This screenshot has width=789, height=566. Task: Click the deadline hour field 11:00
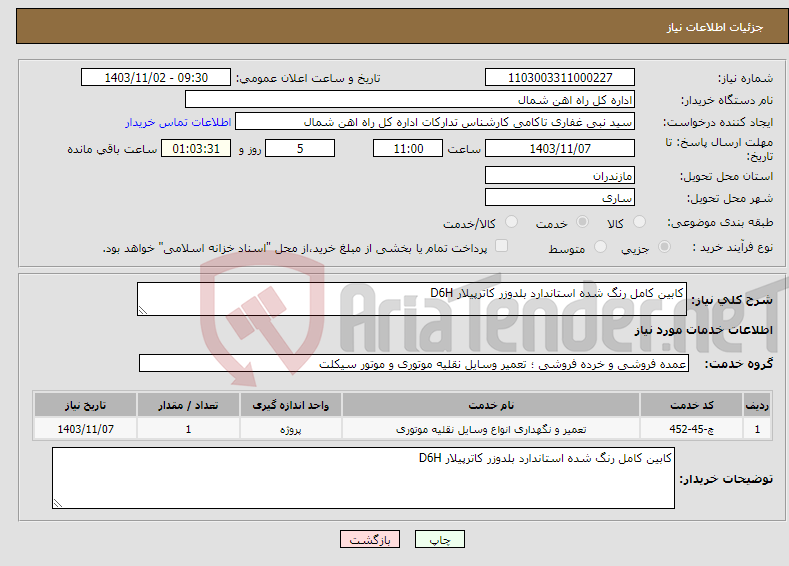[x=408, y=148]
